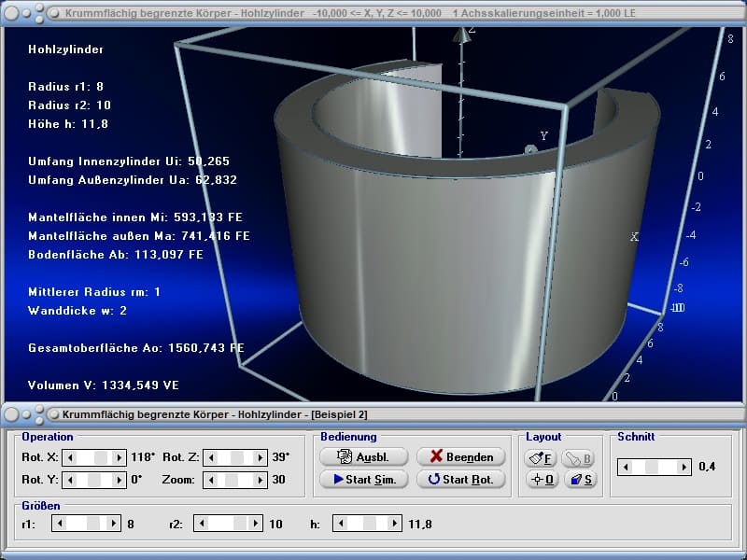Click the "Volumen V: 1334,549 VE" readout
Viewport: 747px width, 560px height.
pos(104,385)
